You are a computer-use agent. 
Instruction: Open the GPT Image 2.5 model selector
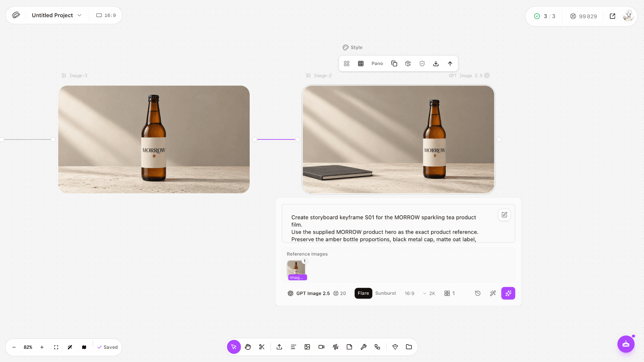pos(309,293)
